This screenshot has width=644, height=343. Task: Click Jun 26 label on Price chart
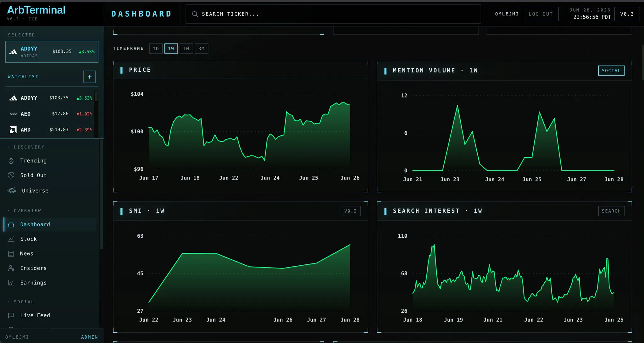[350, 178]
